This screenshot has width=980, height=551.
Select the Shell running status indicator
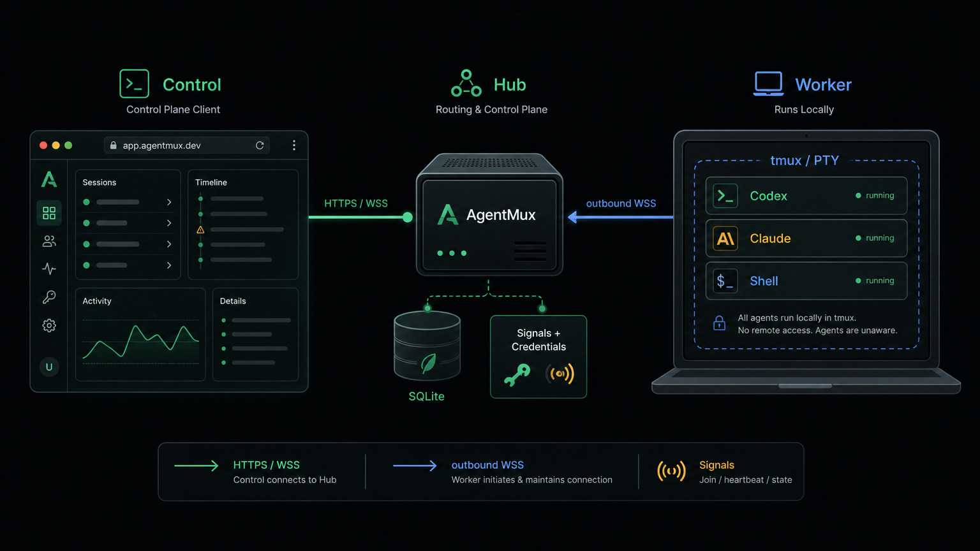(x=875, y=281)
